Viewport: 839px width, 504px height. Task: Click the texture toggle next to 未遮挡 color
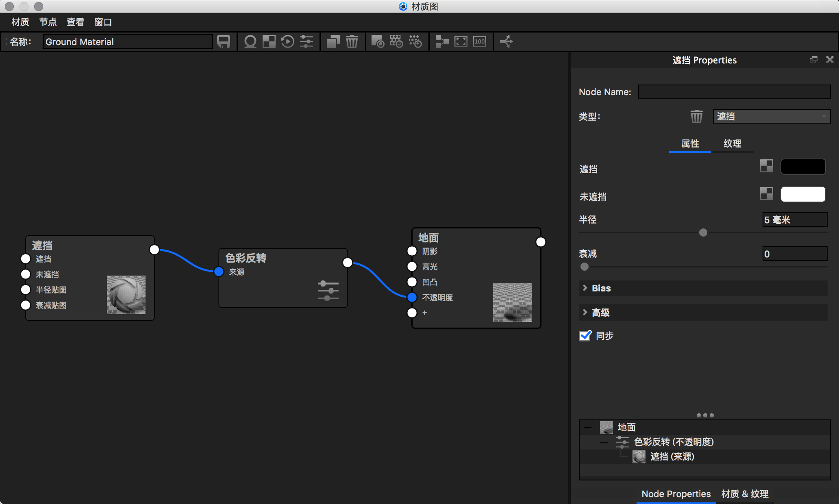766,193
